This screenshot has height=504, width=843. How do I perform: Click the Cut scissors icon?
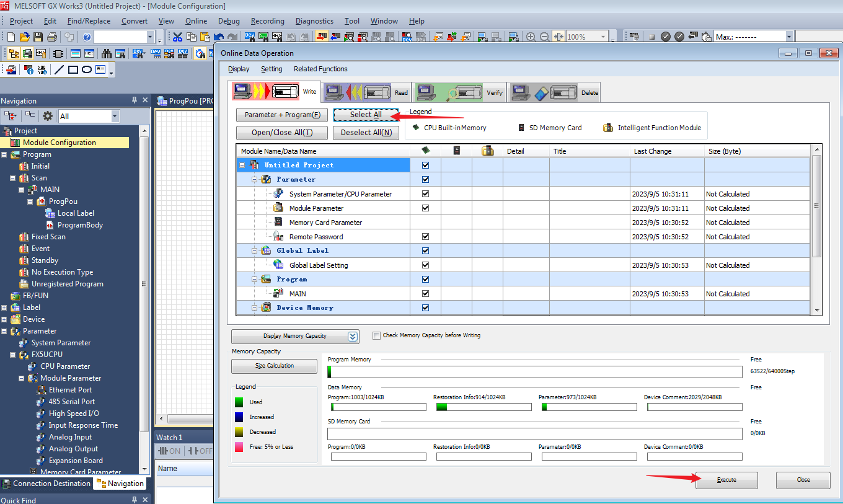coord(178,37)
